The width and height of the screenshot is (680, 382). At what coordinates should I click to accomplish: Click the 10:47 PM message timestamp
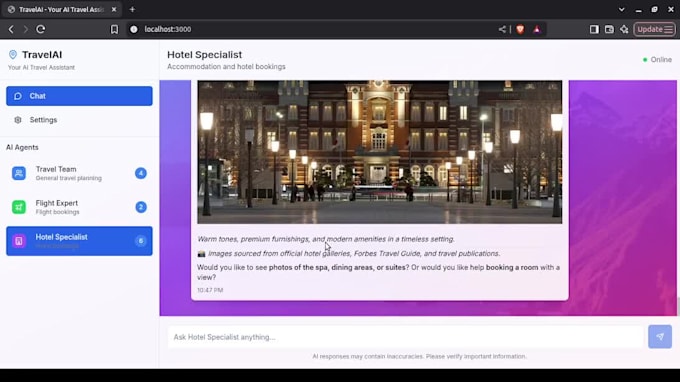click(x=210, y=290)
